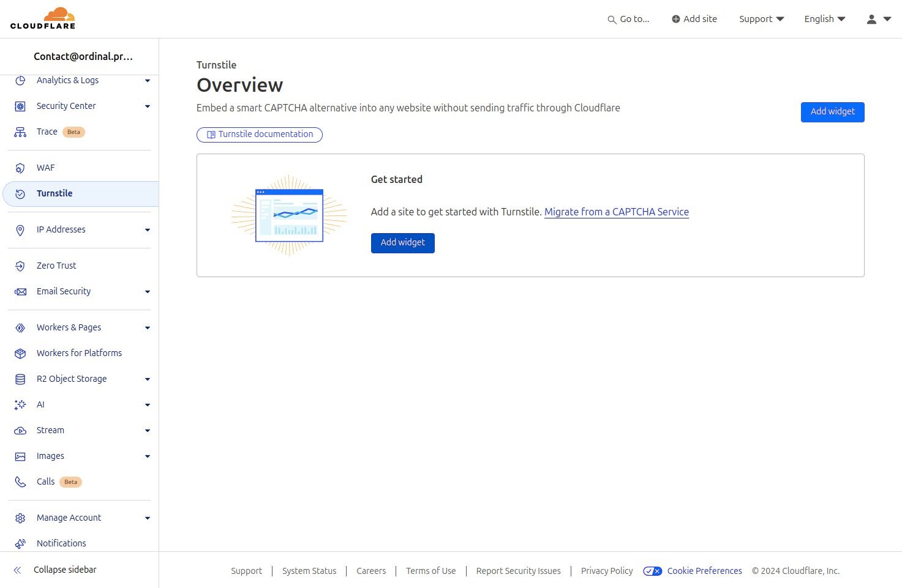Click the Turnstile dashboard illustration
This screenshot has height=588, width=902.
click(289, 215)
